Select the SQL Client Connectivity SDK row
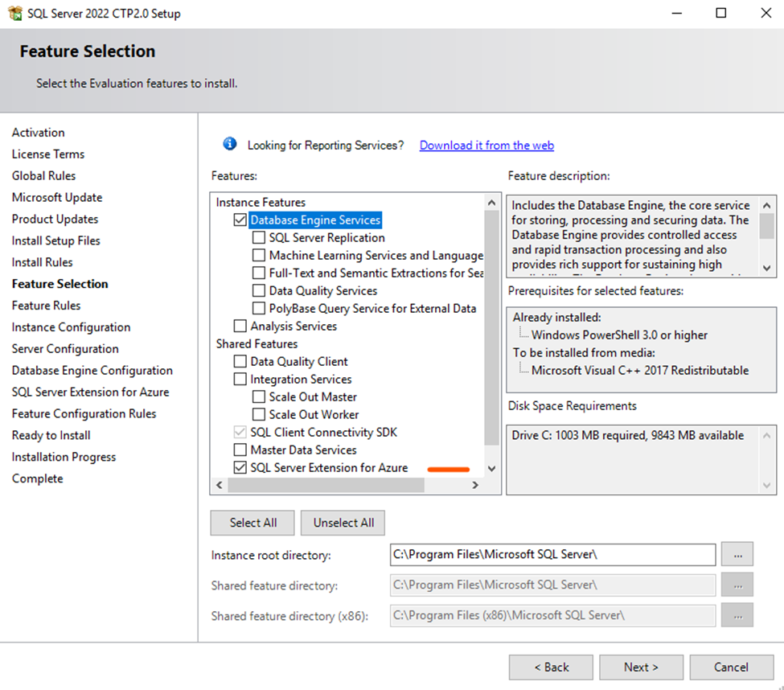784x690 pixels. pos(323,433)
